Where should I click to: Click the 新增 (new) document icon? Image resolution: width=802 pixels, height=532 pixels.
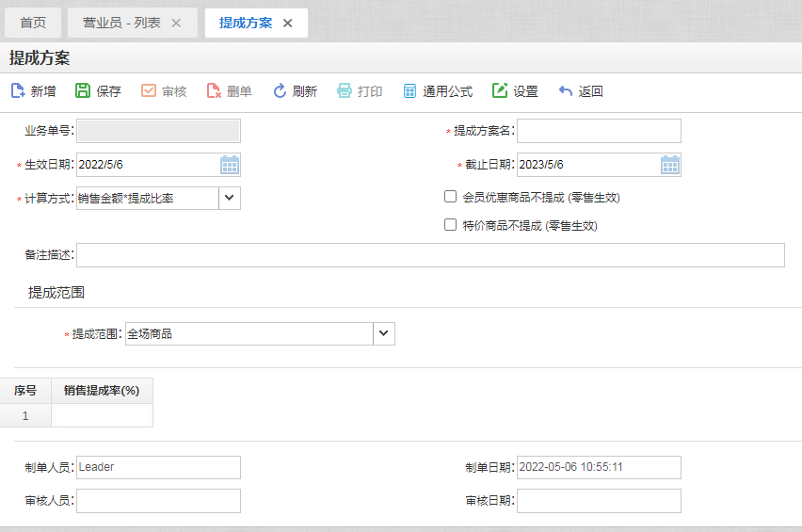(x=18, y=91)
